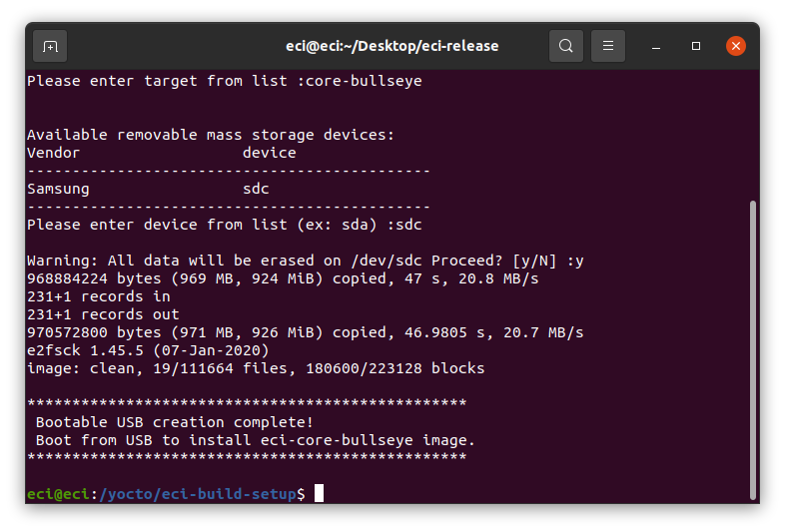Click the green eci@eci prompt text

pyautogui.click(x=58, y=494)
